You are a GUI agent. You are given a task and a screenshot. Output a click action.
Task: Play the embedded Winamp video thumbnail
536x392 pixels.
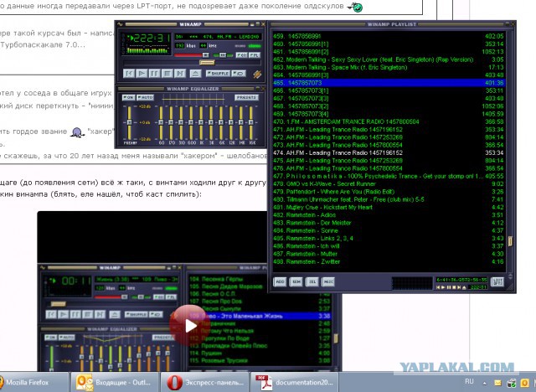tap(190, 325)
